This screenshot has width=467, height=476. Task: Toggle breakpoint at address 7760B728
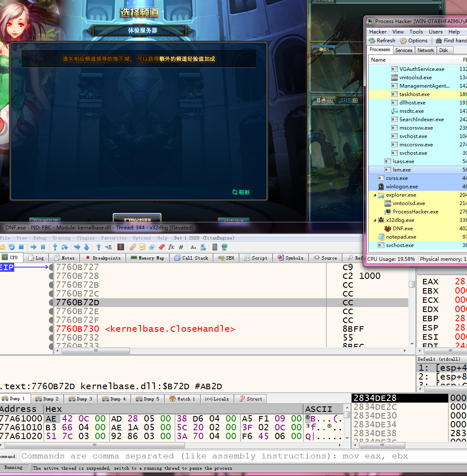[51, 276]
